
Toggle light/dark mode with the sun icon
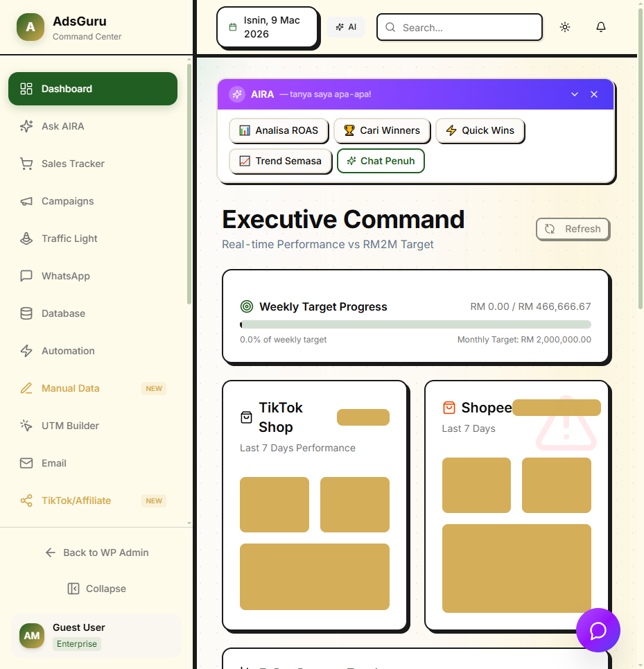pyautogui.click(x=565, y=26)
